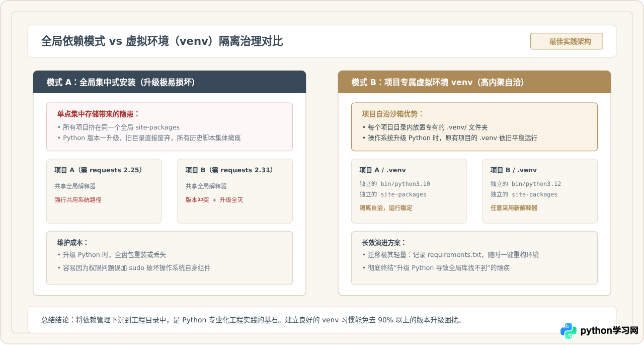This screenshot has height=345, width=644.
Task: Click the line 原有项目的 .venv 依旧平稳运行
Action: point(450,138)
